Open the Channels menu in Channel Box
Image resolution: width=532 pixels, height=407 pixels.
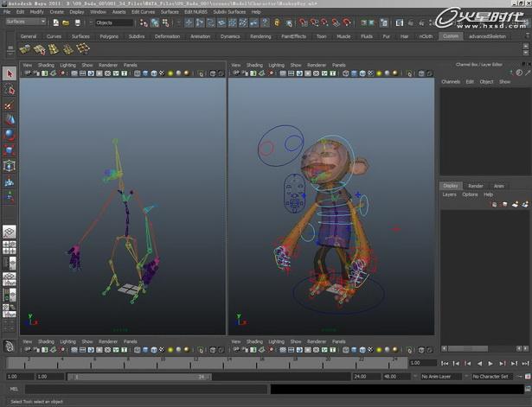(451, 82)
